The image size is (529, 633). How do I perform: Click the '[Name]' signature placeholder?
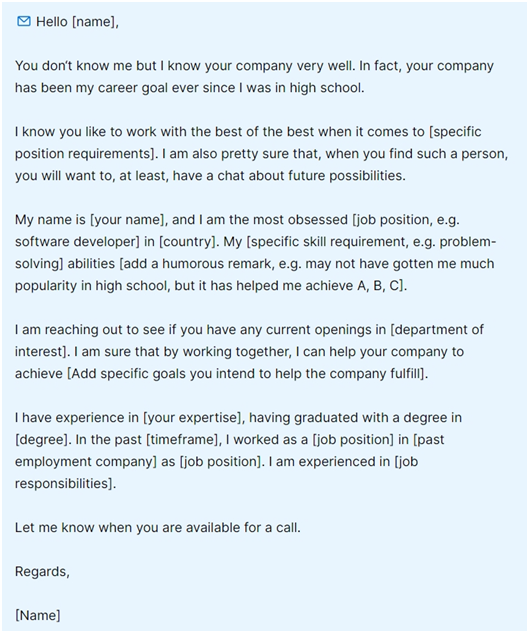(38, 616)
